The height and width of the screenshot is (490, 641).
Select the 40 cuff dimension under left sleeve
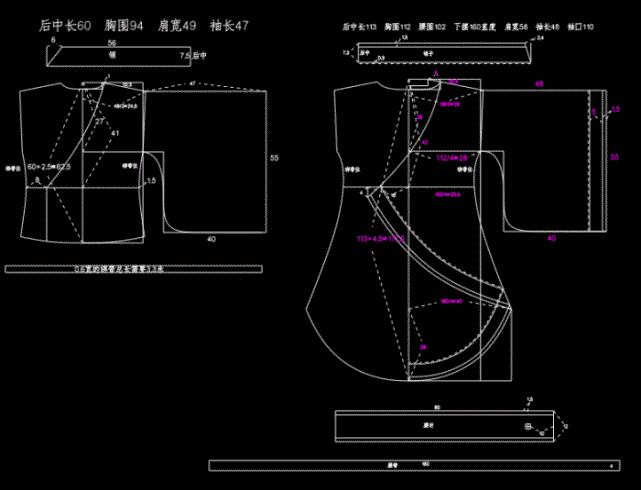[x=211, y=239]
